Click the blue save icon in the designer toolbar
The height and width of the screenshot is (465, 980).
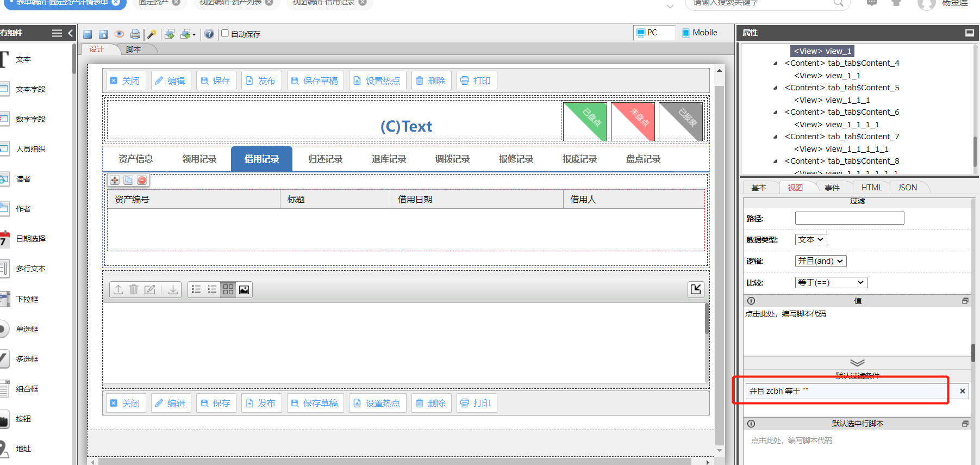tap(88, 34)
